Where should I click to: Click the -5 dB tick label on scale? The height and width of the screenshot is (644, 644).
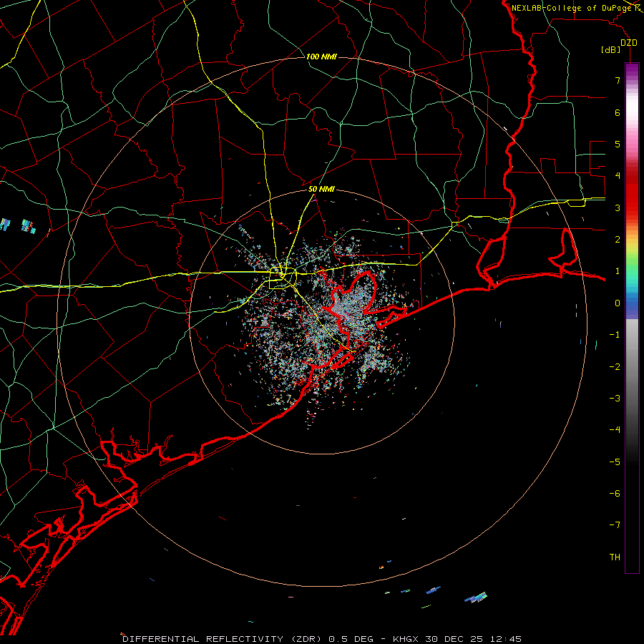[x=615, y=462]
